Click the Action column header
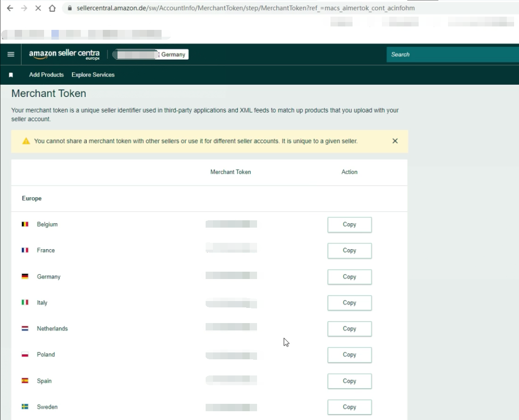 click(350, 172)
